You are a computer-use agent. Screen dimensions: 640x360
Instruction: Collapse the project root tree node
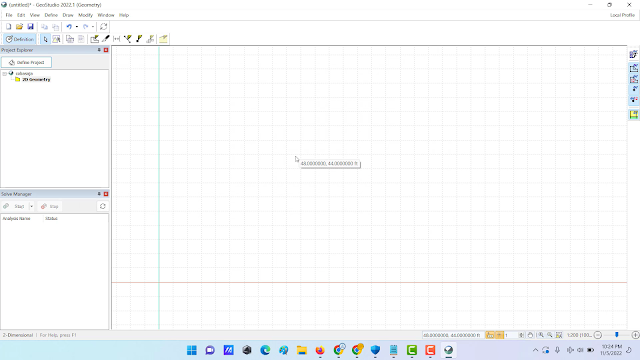click(5, 73)
